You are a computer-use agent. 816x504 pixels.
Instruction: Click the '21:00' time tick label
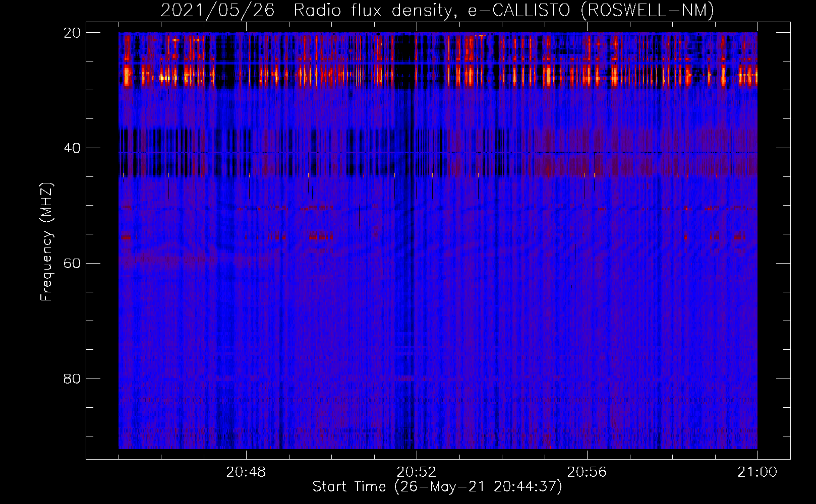click(x=757, y=472)
